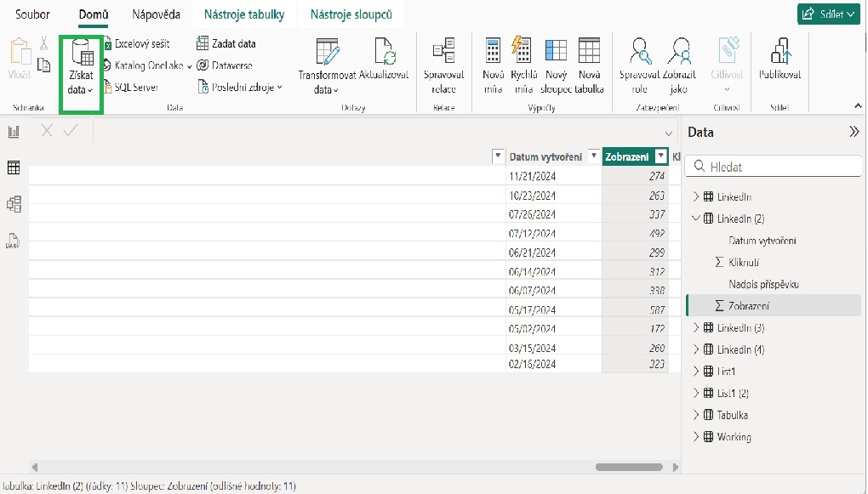Viewport: 868px width, 494px height.
Task: Open Katalog OneLake
Action: (148, 65)
